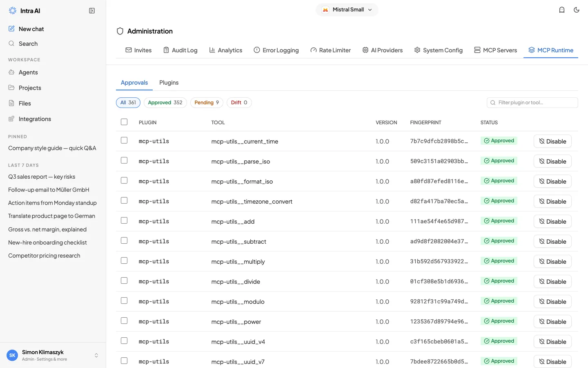Click the envelope icon of Invites
Screen dimensions: 588x368
[x=129, y=50]
